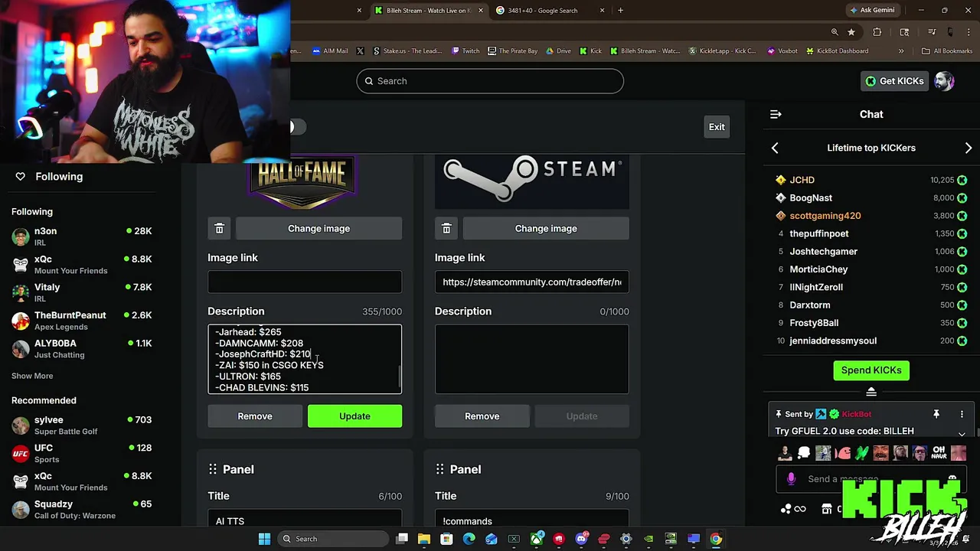Open Windows Start menu
980x551 pixels.
[264, 539]
